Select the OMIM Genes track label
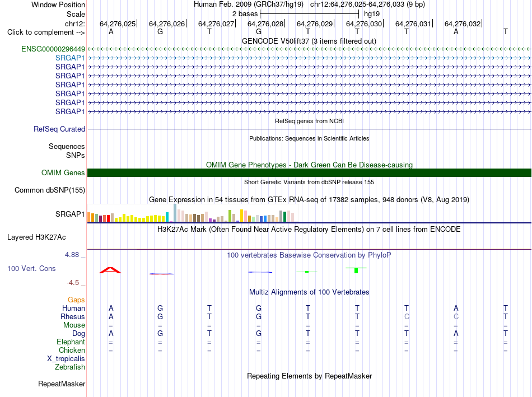532x397 pixels. pyautogui.click(x=63, y=172)
